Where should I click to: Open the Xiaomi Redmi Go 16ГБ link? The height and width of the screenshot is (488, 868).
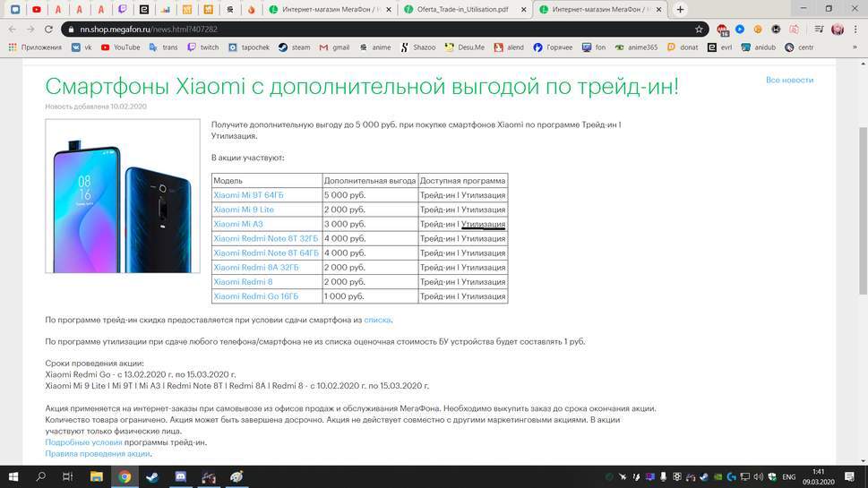tap(256, 296)
